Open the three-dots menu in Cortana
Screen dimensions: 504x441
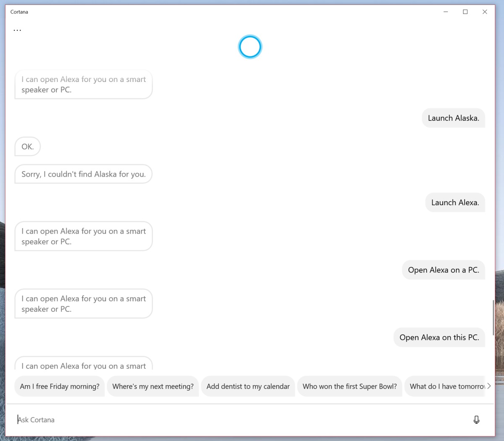pyautogui.click(x=17, y=30)
